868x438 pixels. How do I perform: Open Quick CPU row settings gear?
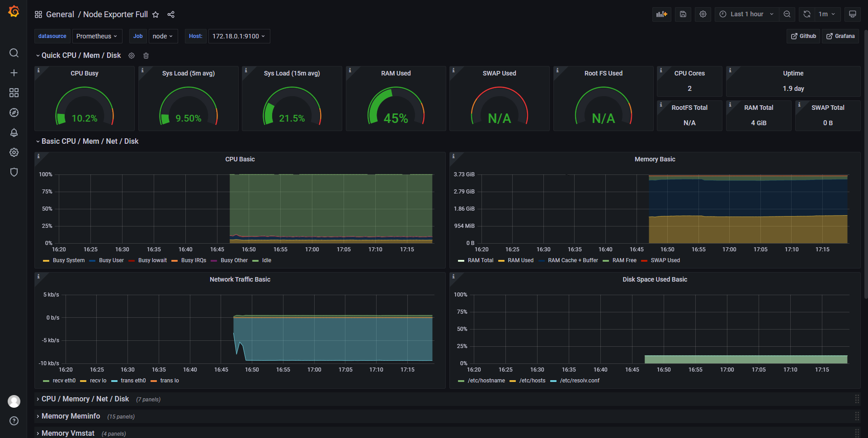pyautogui.click(x=132, y=56)
